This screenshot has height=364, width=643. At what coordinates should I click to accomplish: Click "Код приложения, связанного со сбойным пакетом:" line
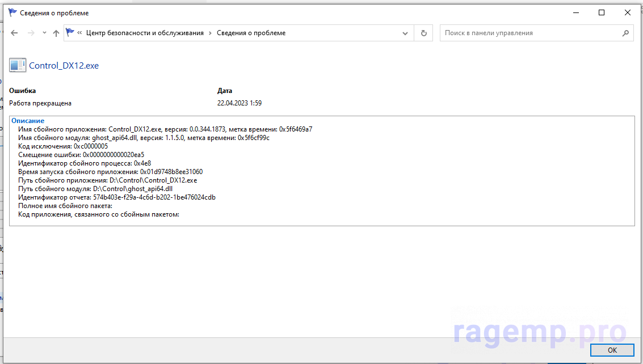(99, 214)
